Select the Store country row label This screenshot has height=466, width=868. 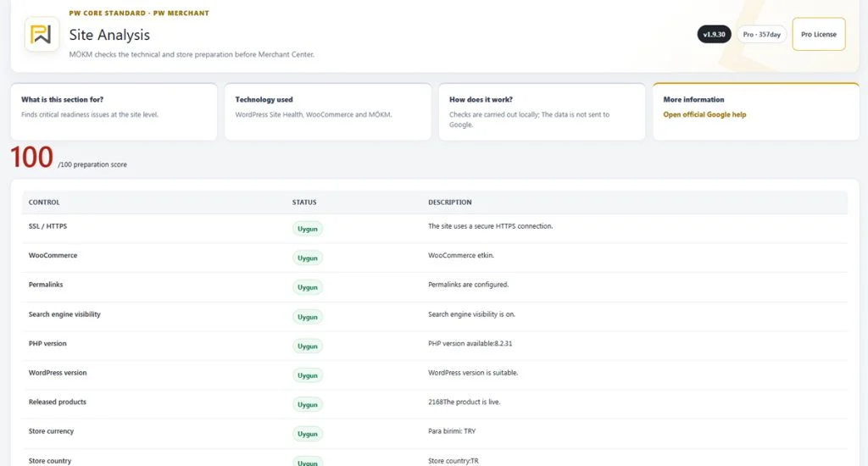point(50,461)
